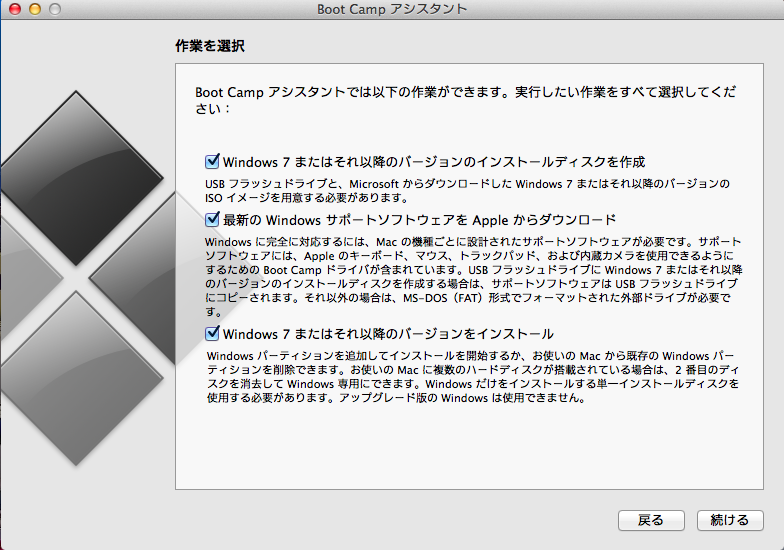Minimize the Boot Camp Assistant window

click(x=35, y=9)
